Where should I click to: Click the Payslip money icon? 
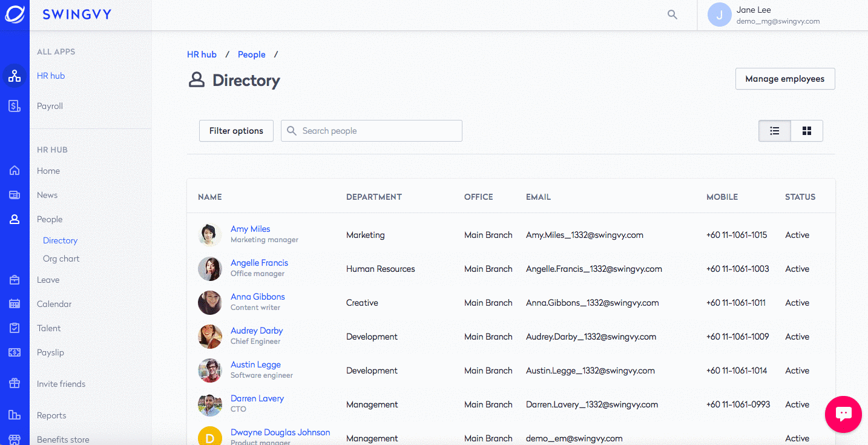15,352
